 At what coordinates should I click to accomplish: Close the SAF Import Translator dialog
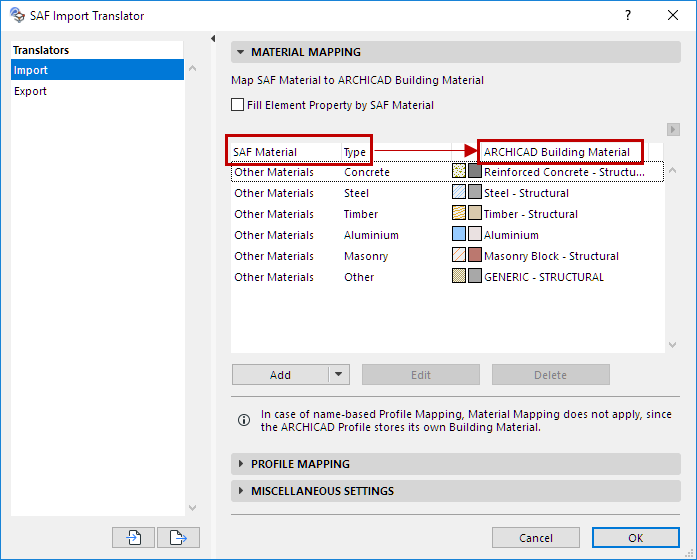(673, 15)
